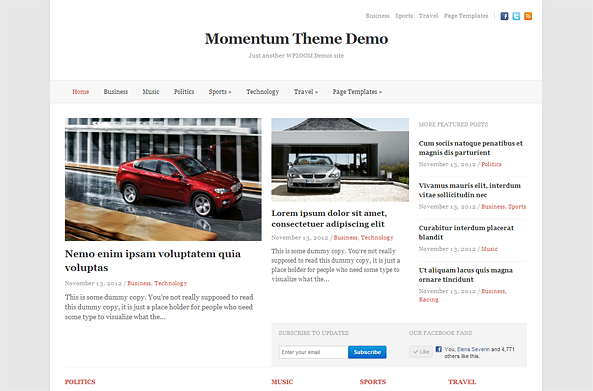Open the Twitter icon in the header
Image resolution: width=593 pixels, height=391 pixels.
(x=516, y=16)
